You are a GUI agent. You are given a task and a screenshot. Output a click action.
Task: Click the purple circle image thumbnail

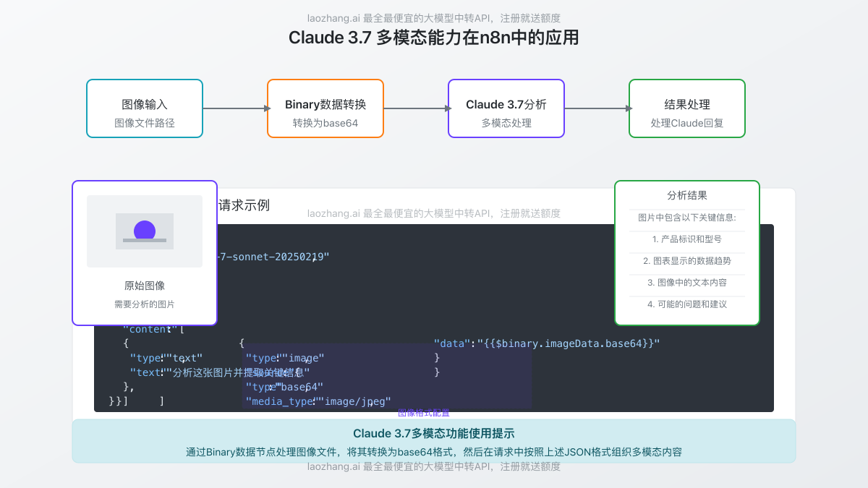point(145,231)
